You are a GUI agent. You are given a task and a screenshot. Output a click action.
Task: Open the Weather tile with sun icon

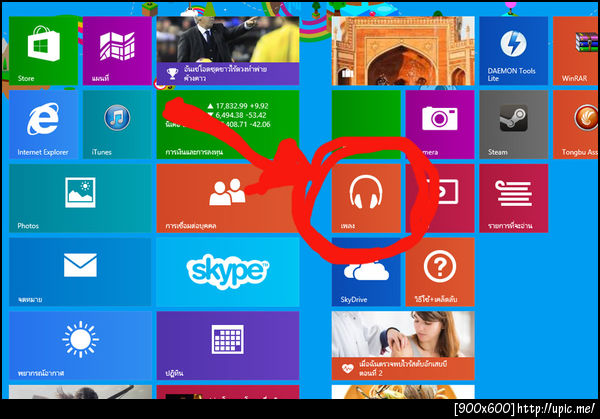click(x=80, y=346)
